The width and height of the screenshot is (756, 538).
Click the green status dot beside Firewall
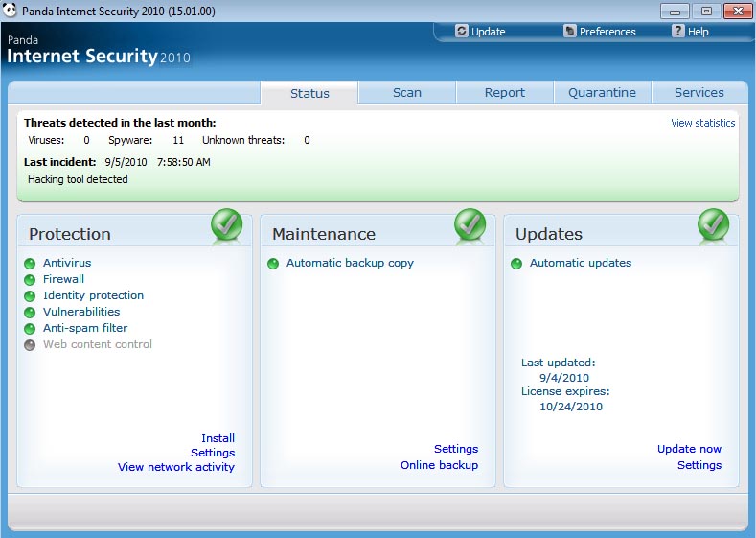click(x=30, y=280)
